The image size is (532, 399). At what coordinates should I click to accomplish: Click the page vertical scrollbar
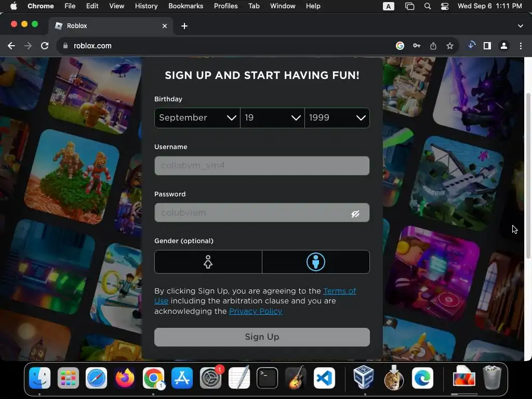[x=528, y=177]
